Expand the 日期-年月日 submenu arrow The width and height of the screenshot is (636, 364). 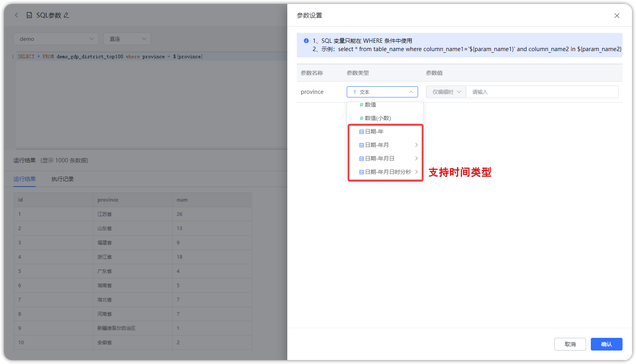(x=416, y=158)
